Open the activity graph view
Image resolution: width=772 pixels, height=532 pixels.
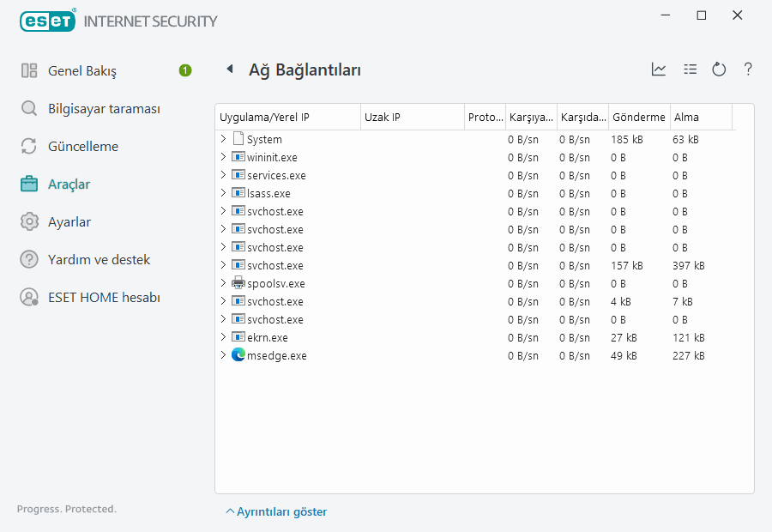[x=659, y=70]
